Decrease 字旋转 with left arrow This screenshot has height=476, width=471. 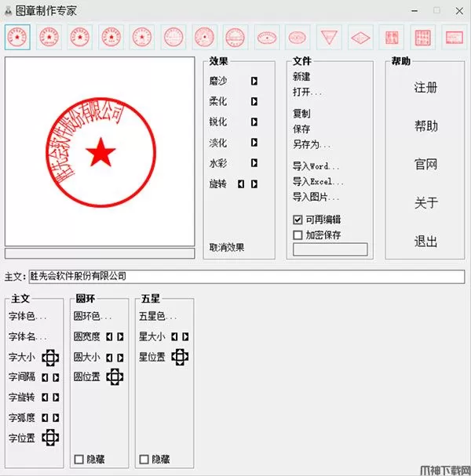(x=45, y=398)
